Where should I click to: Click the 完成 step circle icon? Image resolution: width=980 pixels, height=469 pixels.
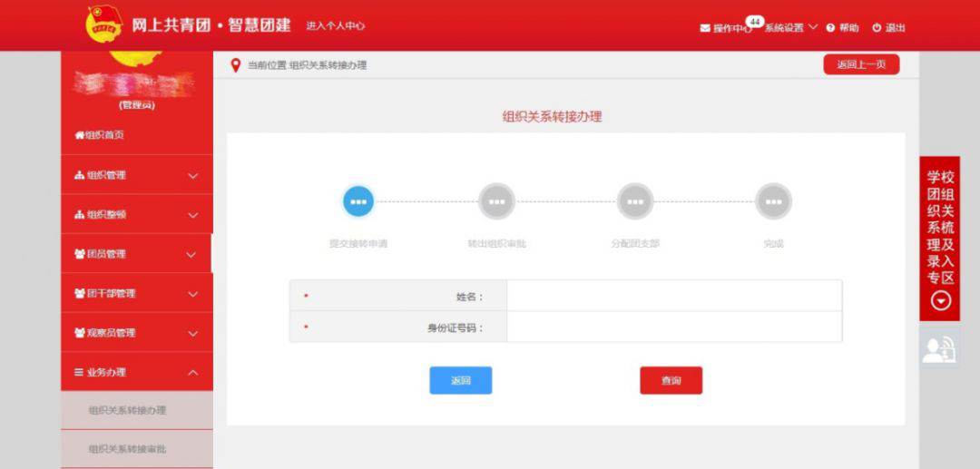[x=773, y=201]
